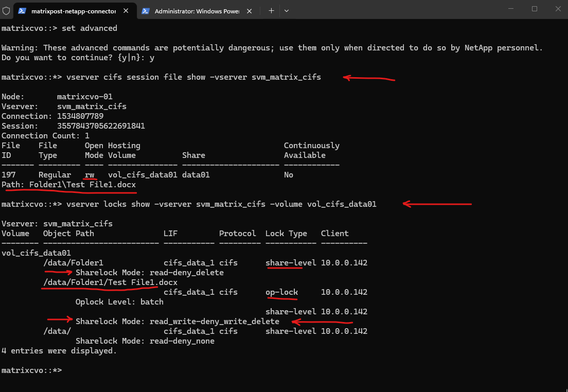
Task: Click the 'set advanced' command text
Action: (90, 28)
